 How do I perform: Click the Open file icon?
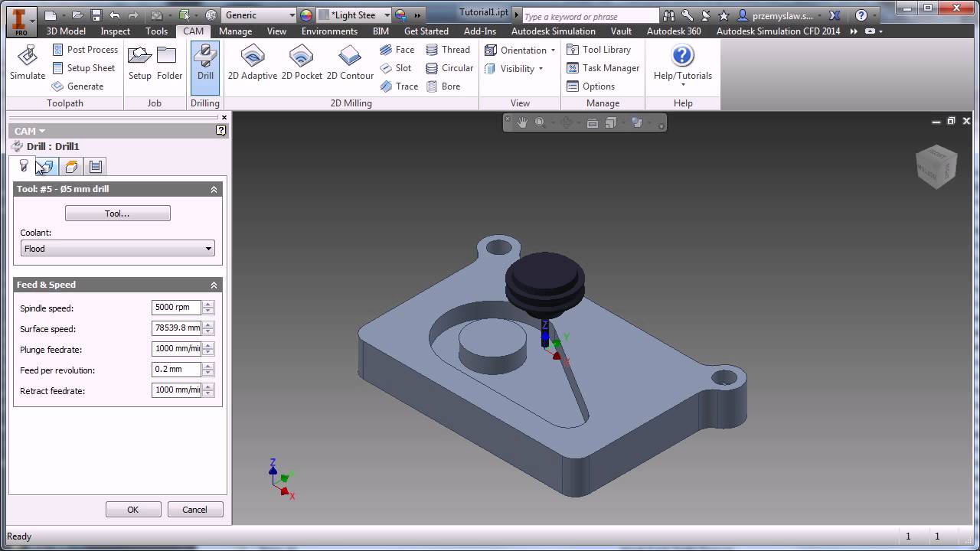coord(77,15)
